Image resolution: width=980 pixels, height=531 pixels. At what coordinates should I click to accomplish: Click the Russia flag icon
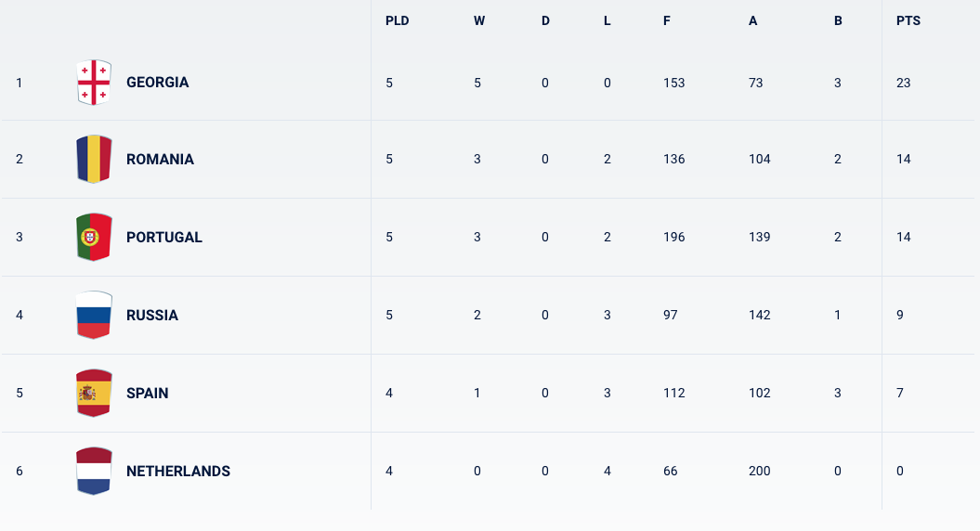[94, 315]
